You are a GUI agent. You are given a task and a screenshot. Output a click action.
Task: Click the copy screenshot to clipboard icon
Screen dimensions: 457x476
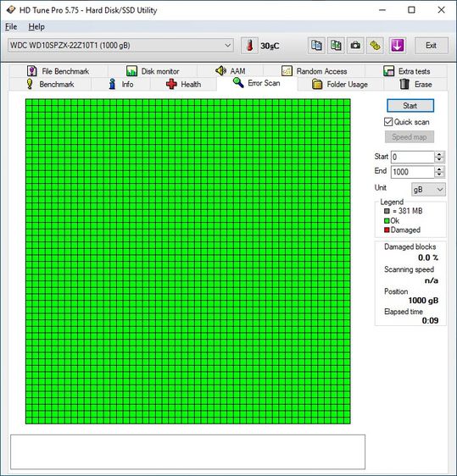[x=336, y=46]
